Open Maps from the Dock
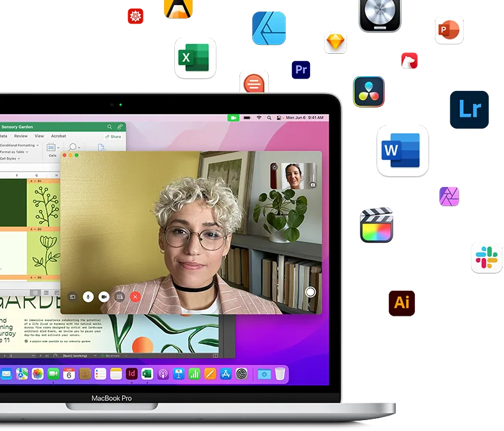Screen dimensions: 504x431 [22, 374]
